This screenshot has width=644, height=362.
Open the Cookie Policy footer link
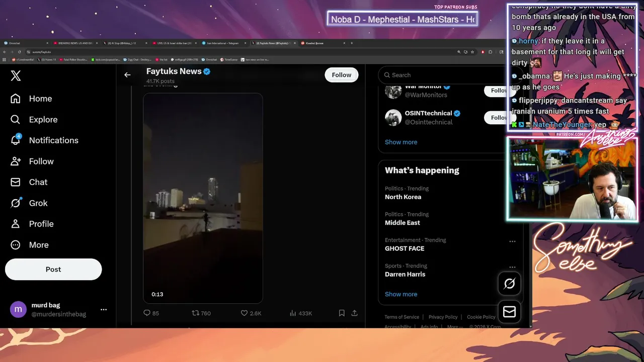point(481,317)
